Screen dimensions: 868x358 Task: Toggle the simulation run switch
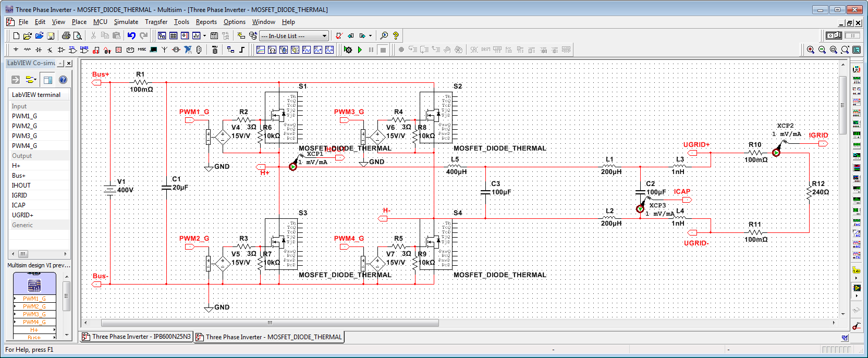pos(834,35)
